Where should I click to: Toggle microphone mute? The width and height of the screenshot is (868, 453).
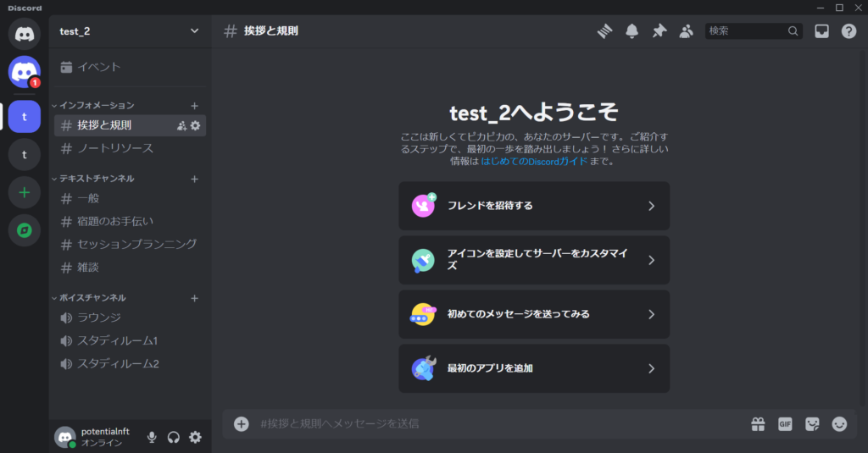tap(152, 437)
